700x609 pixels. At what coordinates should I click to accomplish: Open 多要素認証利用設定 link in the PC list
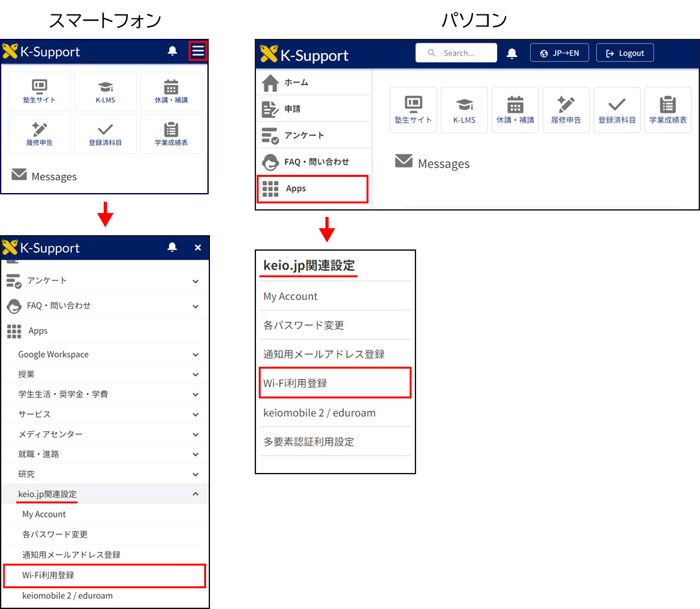309,442
